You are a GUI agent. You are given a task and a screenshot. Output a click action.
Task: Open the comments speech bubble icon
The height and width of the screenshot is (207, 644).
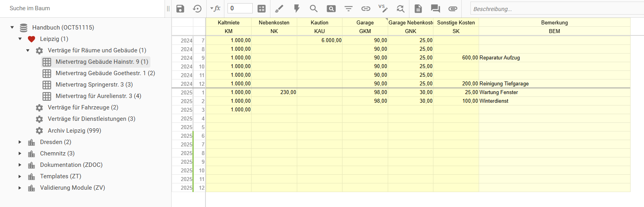click(x=435, y=9)
